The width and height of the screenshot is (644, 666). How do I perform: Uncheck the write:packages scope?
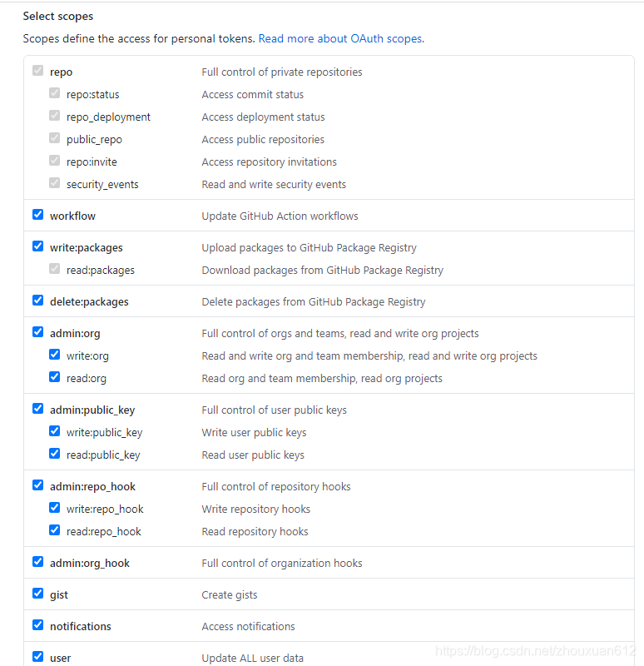pyautogui.click(x=37, y=246)
